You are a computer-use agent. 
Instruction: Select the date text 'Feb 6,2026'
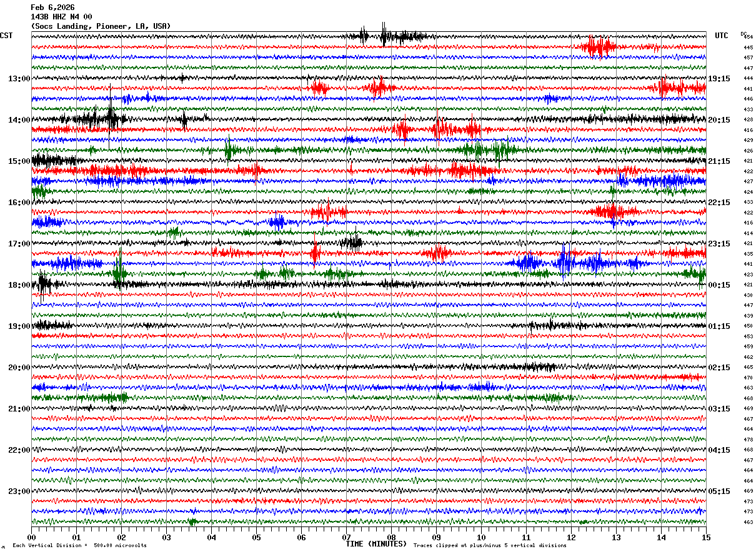pos(52,8)
